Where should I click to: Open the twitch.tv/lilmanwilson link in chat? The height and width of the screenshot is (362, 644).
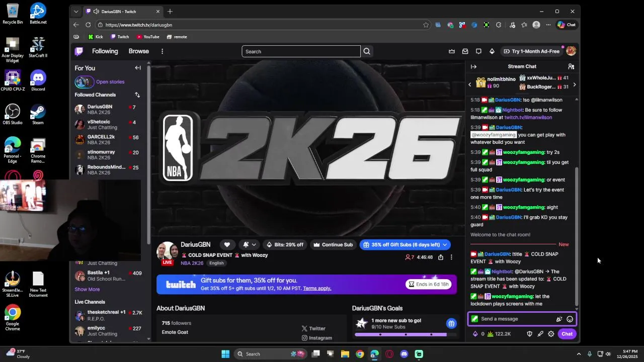(x=528, y=118)
